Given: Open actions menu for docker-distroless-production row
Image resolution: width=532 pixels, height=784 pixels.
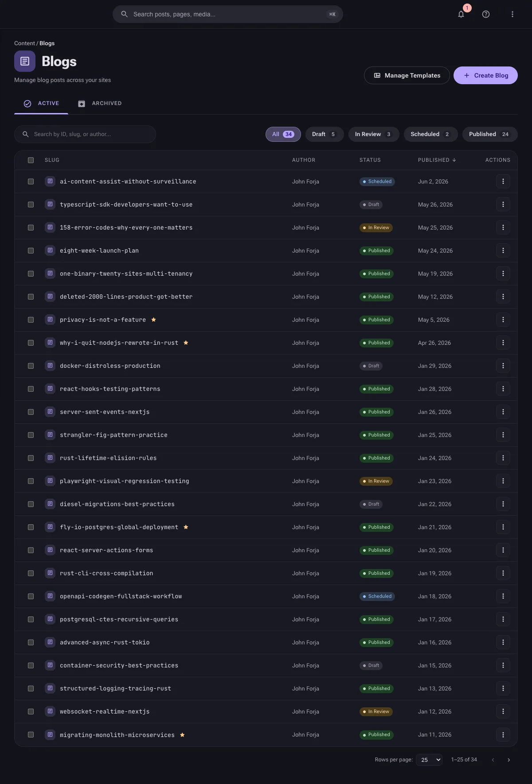Looking at the screenshot, I should pyautogui.click(x=503, y=366).
